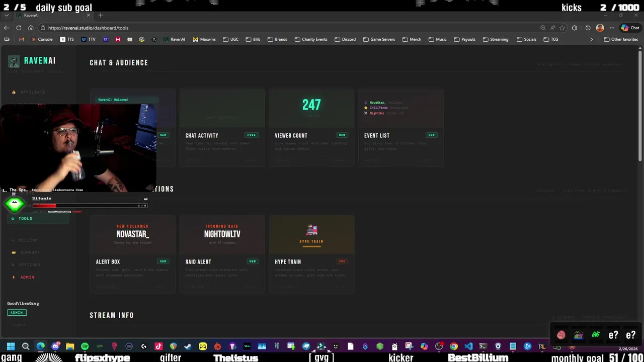Click the browser back arrow
Viewport: 644px width, 362px height.
click(x=7, y=28)
